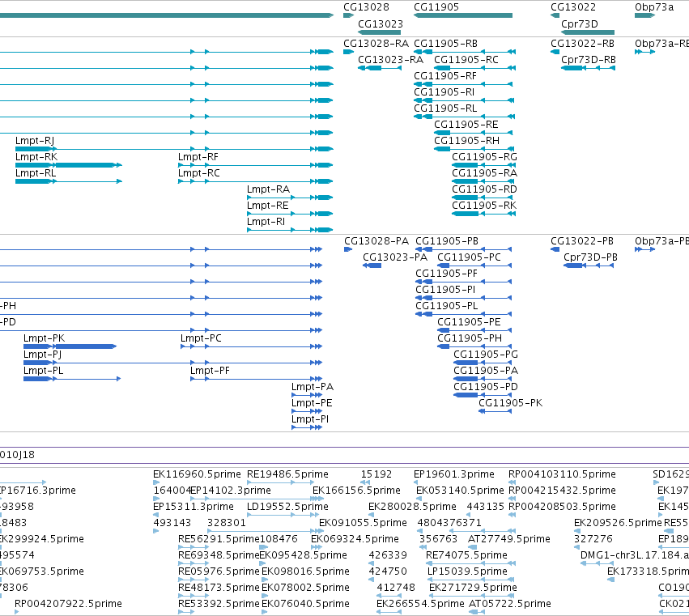
Task: Click the Lmpt-RK transcript label
Action: pos(36,157)
